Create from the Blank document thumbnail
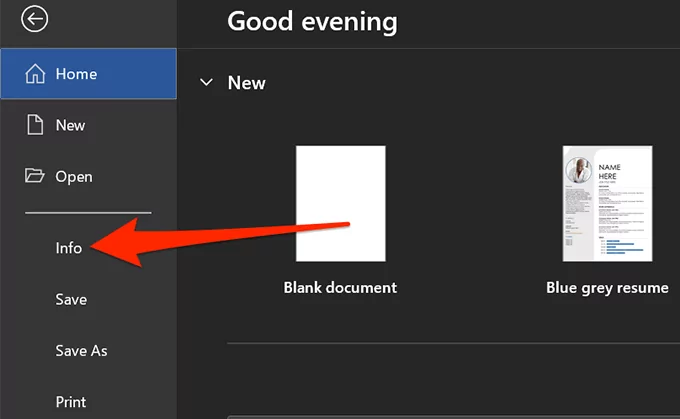Viewport: 680px width, 419px height. (340, 203)
